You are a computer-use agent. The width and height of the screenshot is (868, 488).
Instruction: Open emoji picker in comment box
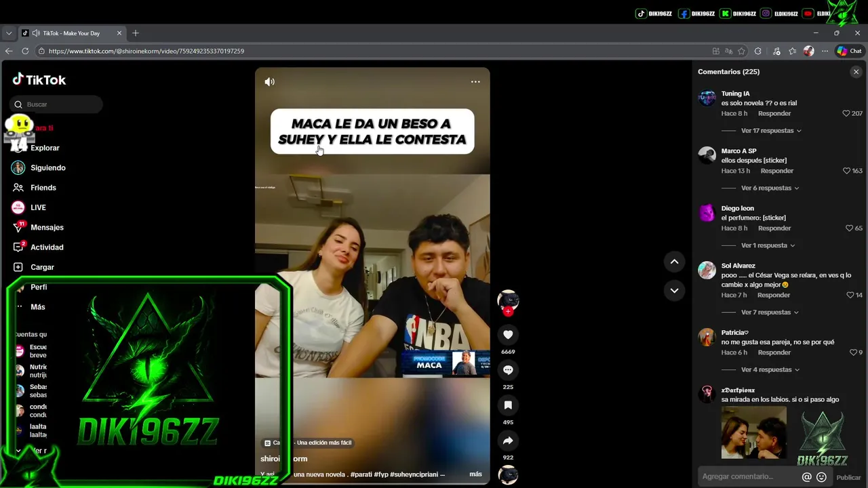(821, 477)
